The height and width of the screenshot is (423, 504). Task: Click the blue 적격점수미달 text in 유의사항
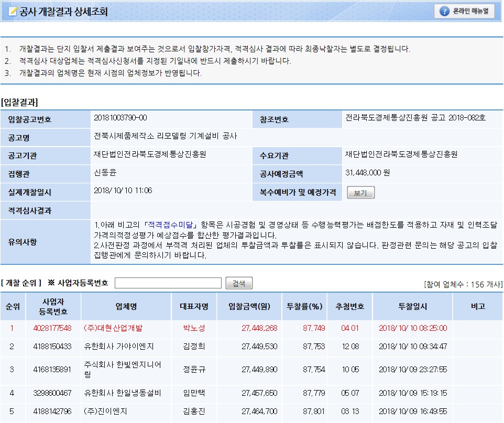pyautogui.click(x=172, y=224)
